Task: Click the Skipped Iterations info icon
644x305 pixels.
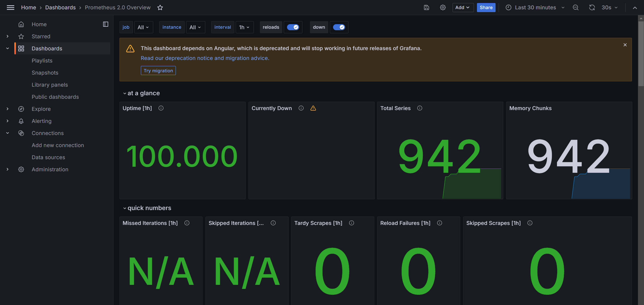Action: point(273,223)
